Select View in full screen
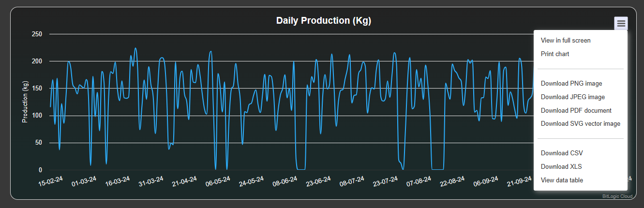This screenshot has height=208, width=644. [565, 41]
